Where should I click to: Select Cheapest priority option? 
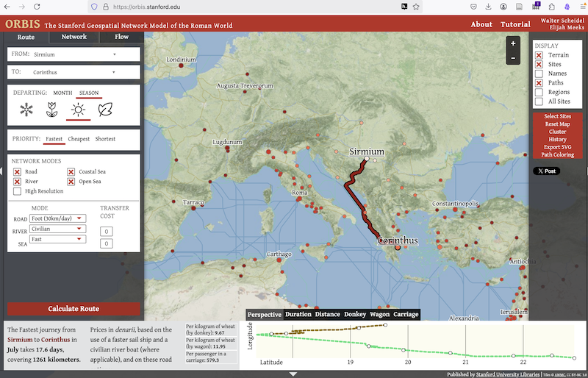(x=79, y=139)
